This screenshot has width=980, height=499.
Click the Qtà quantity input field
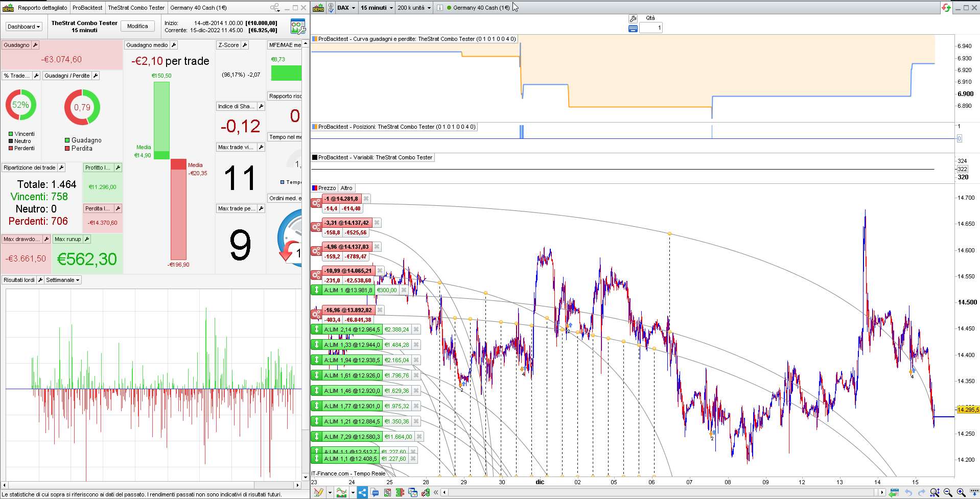[x=650, y=28]
